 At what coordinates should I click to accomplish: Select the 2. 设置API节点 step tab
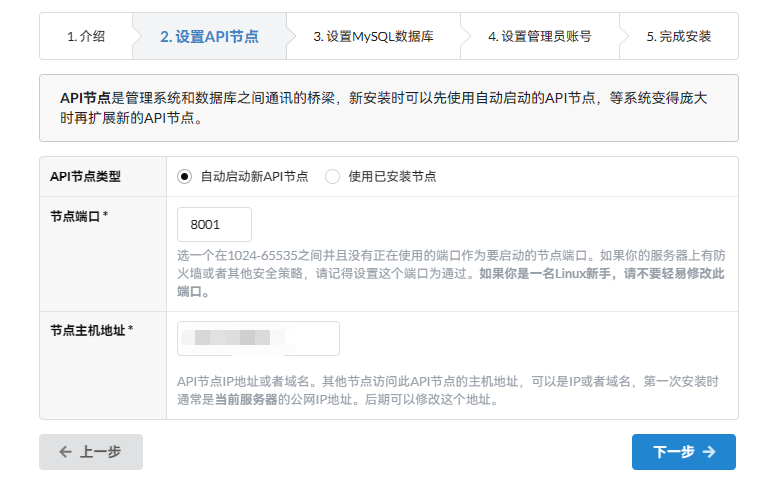[209, 36]
